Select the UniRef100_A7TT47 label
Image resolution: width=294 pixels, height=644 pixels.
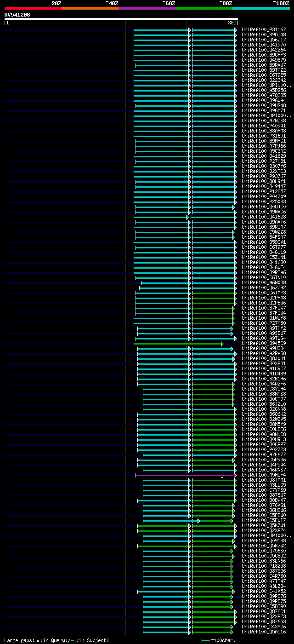pos(264,581)
